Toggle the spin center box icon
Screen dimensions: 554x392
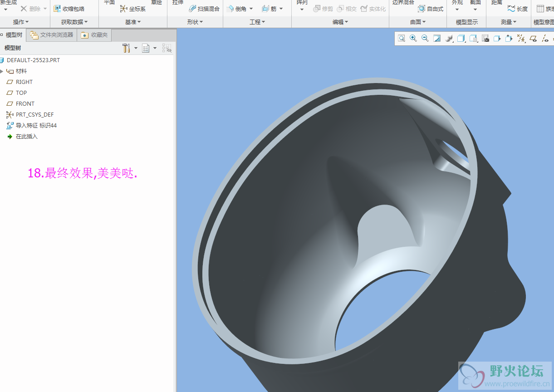pyautogui.click(x=509, y=39)
